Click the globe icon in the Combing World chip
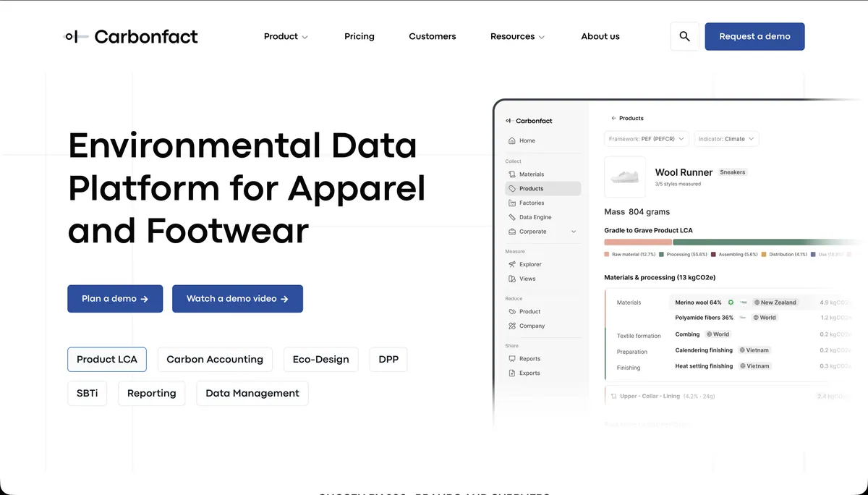 (710, 334)
